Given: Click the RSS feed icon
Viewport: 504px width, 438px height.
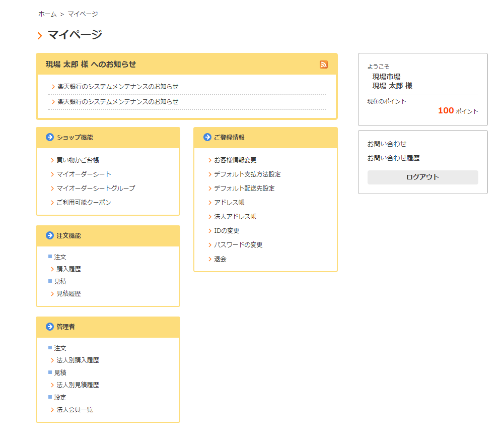Looking at the screenshot, I should tap(324, 65).
